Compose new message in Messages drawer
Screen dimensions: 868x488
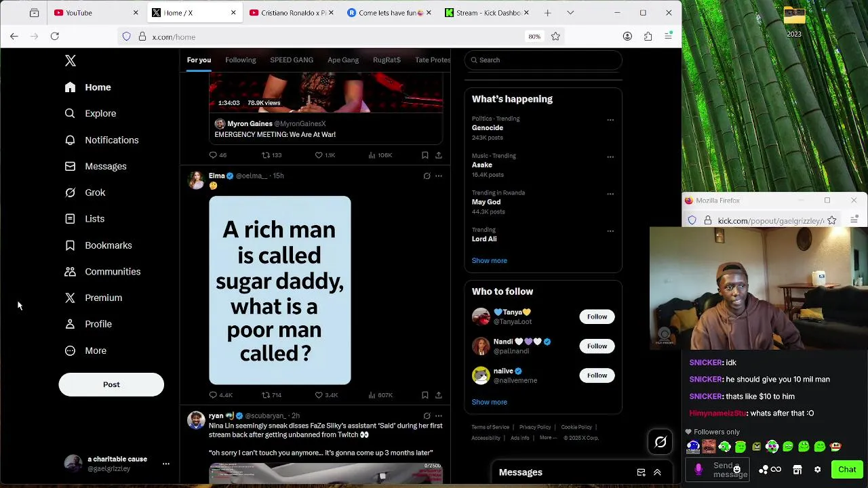pos(641,472)
